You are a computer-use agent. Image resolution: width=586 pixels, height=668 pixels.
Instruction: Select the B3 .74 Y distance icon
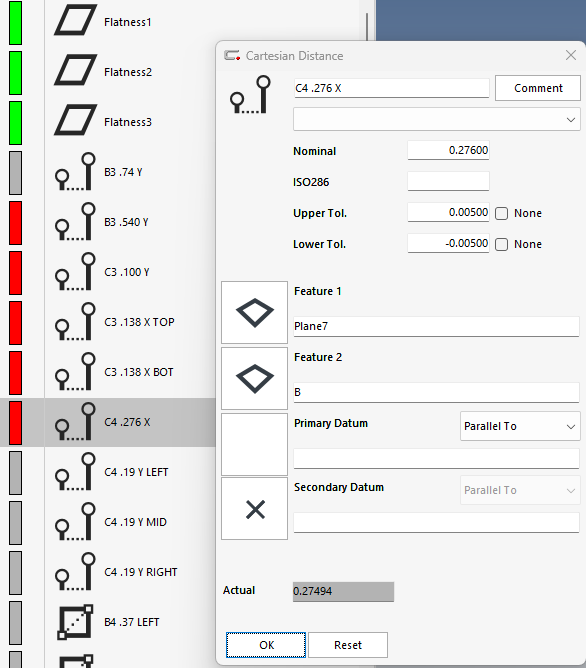click(75, 172)
